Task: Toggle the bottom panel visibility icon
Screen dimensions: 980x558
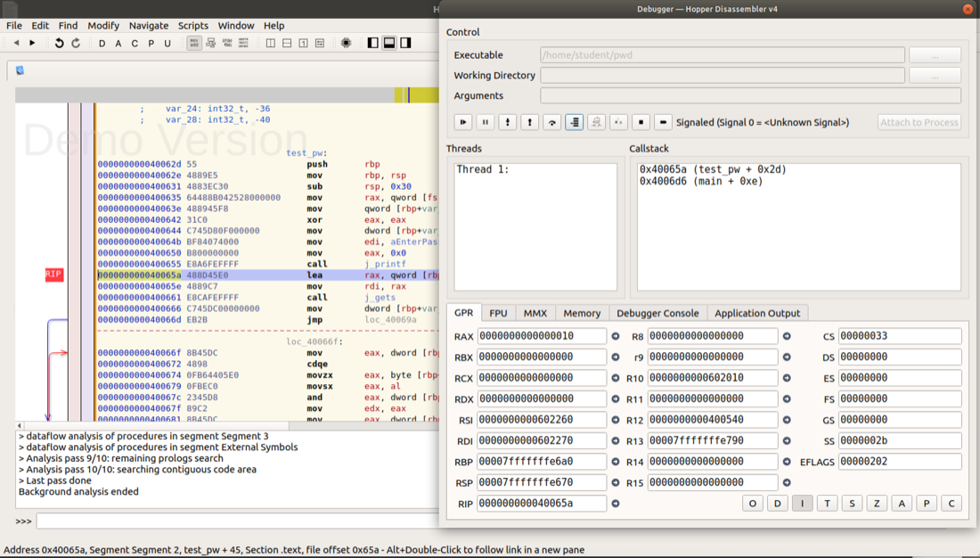Action: (389, 43)
